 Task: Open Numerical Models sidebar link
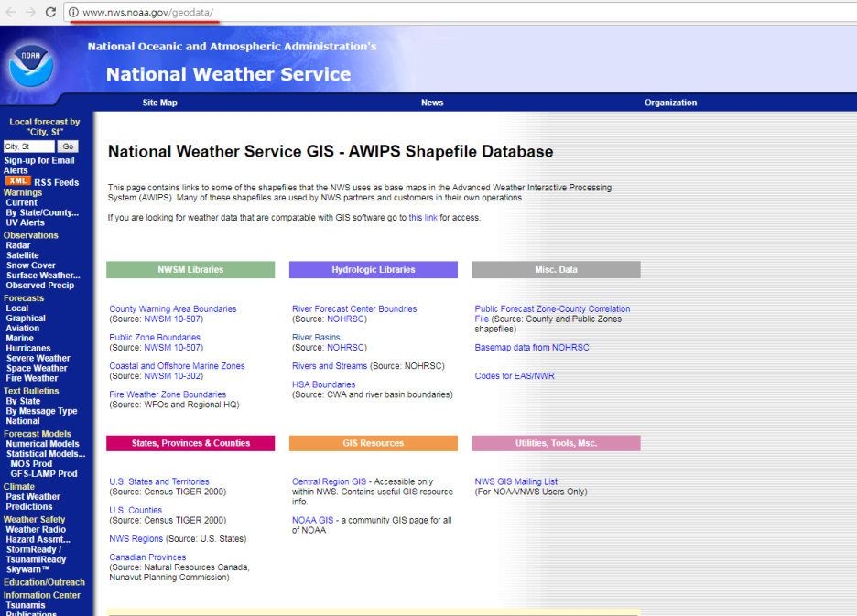(x=43, y=444)
